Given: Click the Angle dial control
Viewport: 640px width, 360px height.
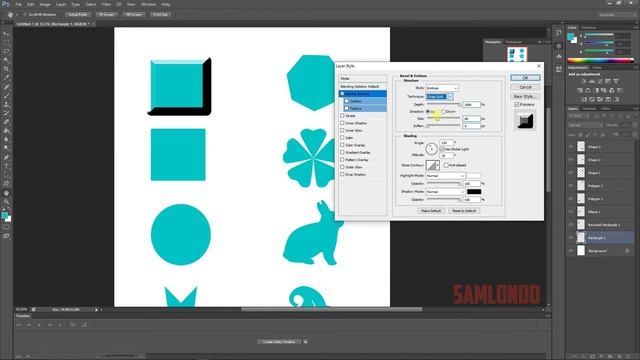Looking at the screenshot, I should click(431, 149).
